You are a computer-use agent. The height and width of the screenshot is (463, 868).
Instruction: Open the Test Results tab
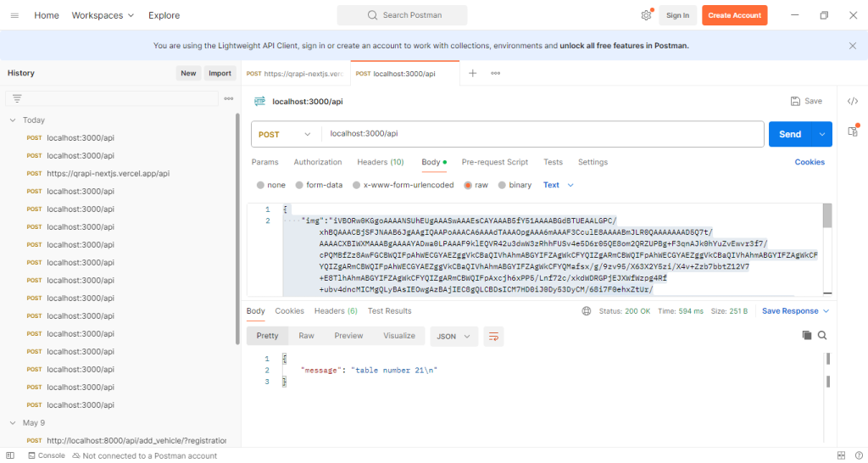click(x=390, y=311)
